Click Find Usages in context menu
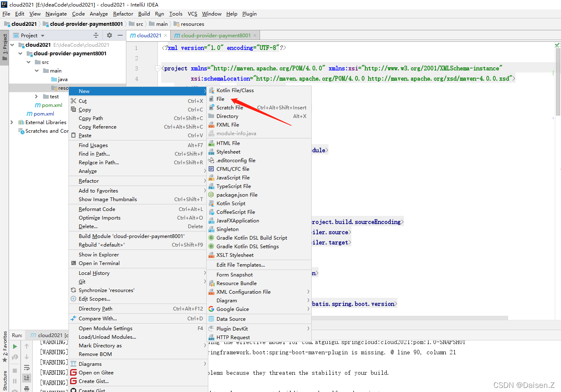This screenshot has height=392, width=561. (138, 145)
